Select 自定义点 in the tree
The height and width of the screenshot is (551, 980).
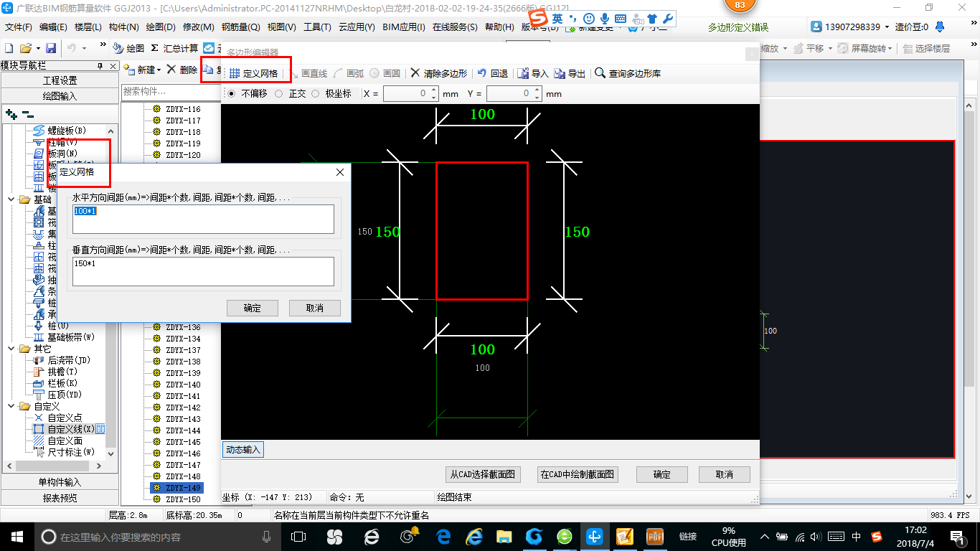[x=57, y=418]
